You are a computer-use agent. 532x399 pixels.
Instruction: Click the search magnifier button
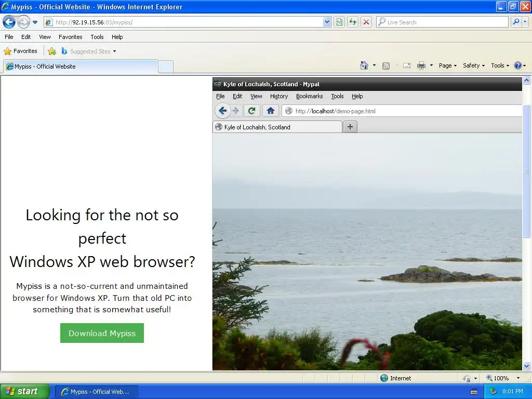click(516, 22)
